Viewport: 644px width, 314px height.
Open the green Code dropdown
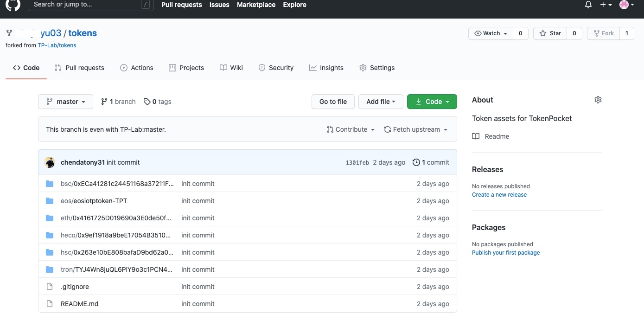click(432, 102)
